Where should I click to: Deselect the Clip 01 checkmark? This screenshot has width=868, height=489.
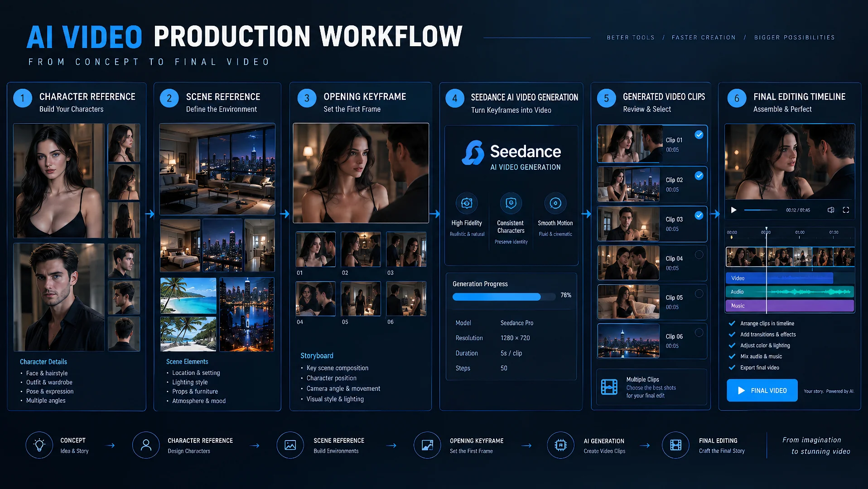pos(699,134)
